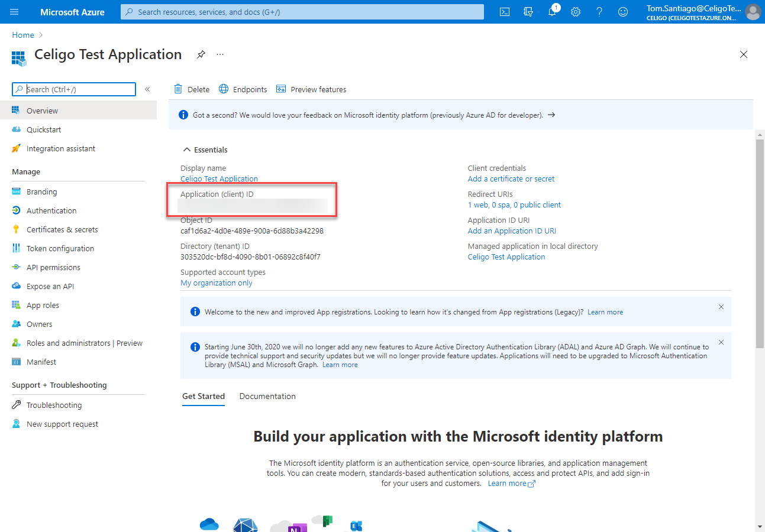Viewport: 765px width, 532px height.
Task: Dismiss the App registrations welcome banner
Action: (x=721, y=307)
